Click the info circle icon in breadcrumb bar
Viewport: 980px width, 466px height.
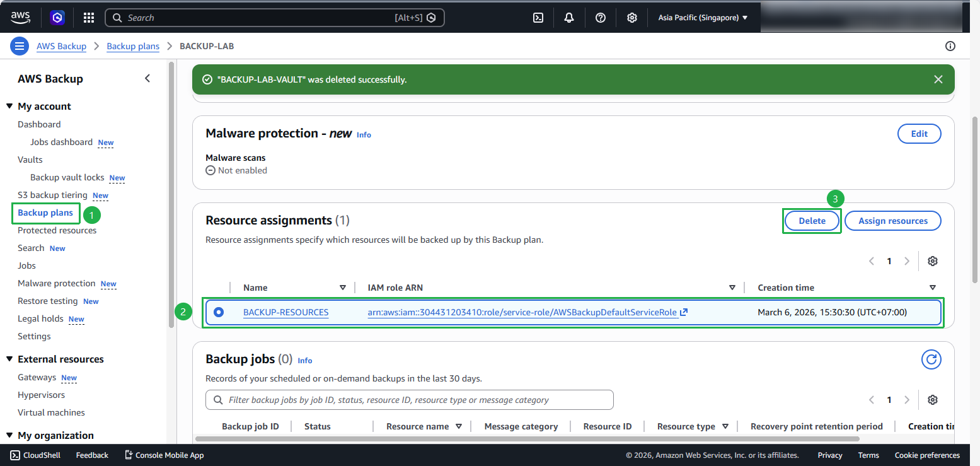point(950,46)
